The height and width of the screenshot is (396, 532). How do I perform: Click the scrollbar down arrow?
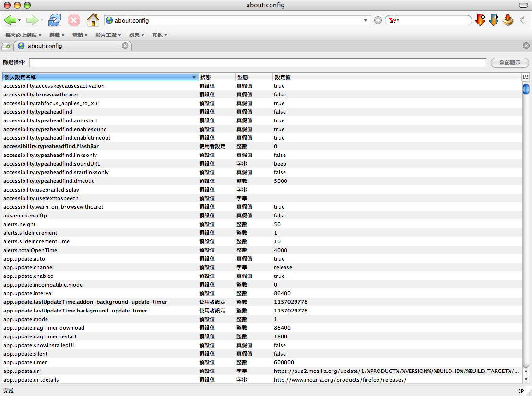(x=526, y=379)
